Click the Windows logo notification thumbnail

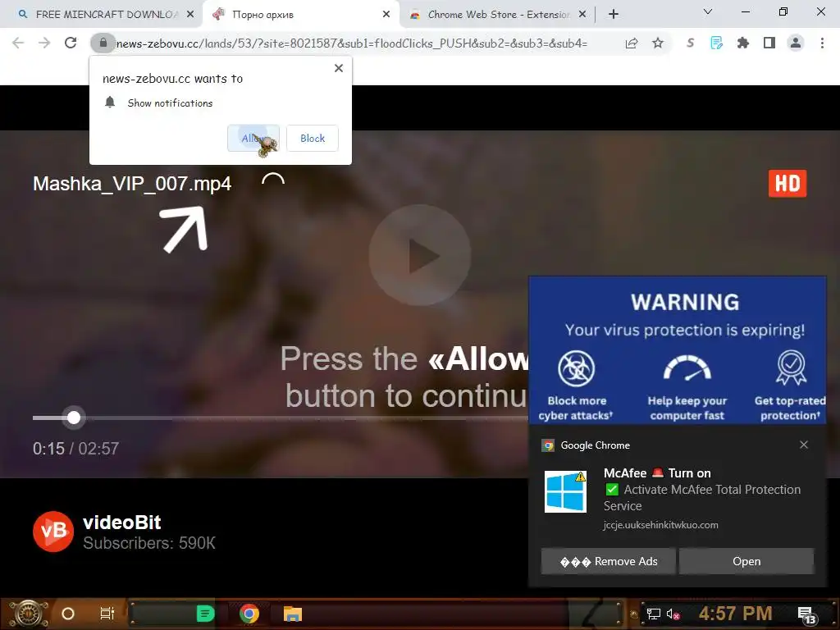[566, 491]
